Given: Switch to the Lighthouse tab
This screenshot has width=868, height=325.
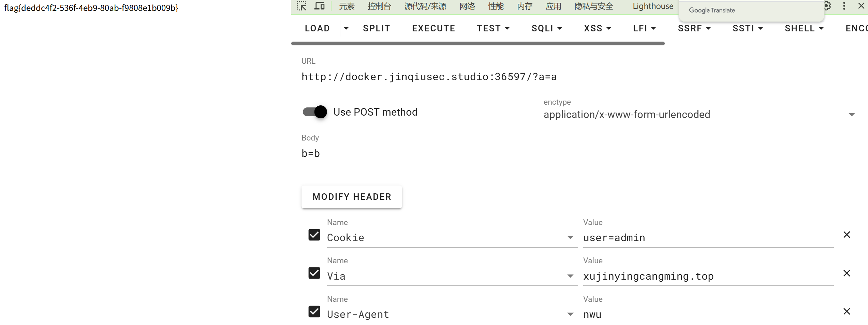Looking at the screenshot, I should pyautogui.click(x=653, y=6).
